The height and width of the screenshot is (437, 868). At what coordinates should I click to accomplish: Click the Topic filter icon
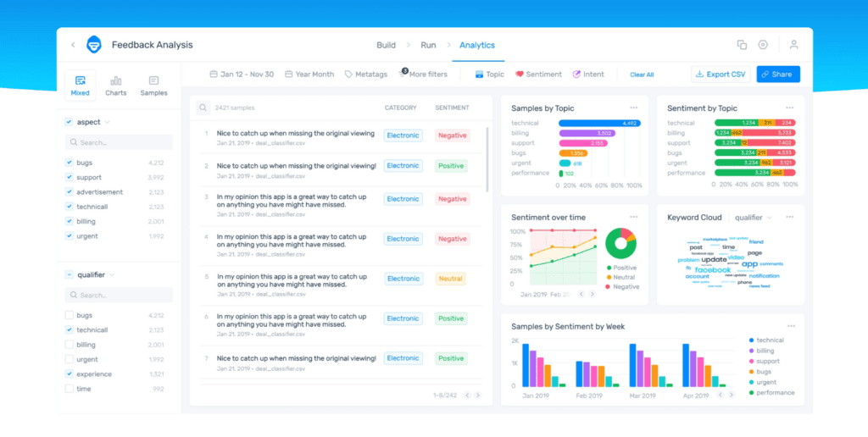point(480,75)
